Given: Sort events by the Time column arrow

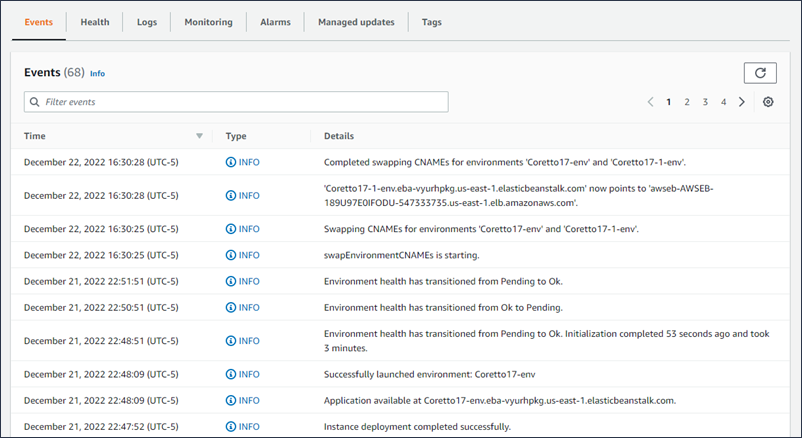Looking at the screenshot, I should [x=199, y=136].
